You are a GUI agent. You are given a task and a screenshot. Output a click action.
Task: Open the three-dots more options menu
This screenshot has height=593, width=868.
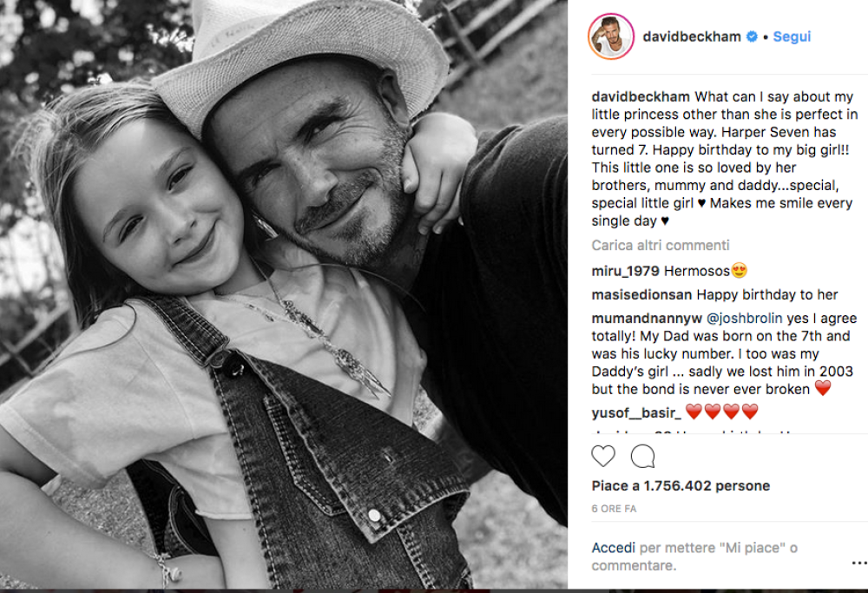[859, 563]
